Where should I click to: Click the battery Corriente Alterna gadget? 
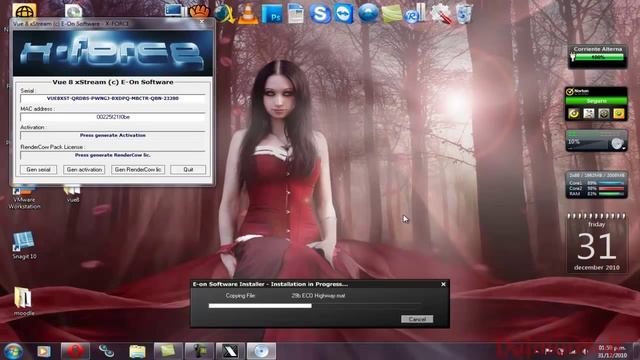(x=598, y=56)
